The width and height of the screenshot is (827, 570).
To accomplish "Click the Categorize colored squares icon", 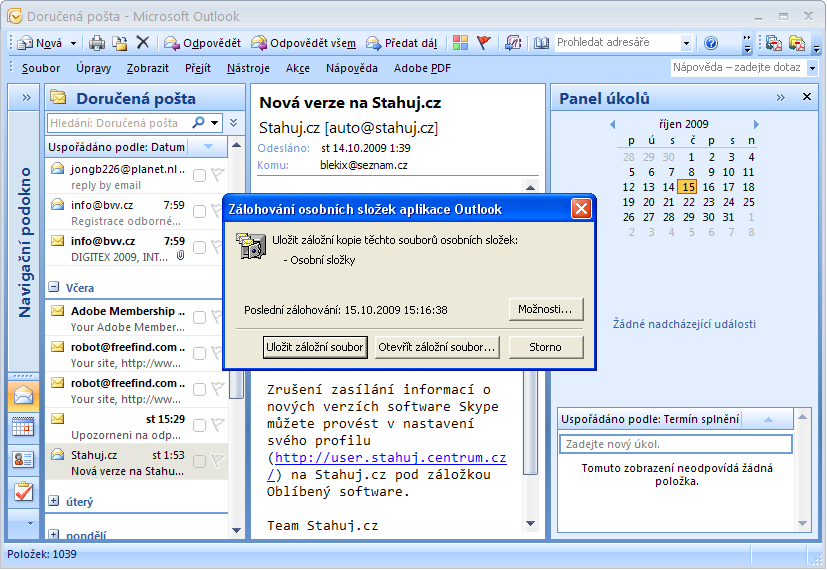I will tap(460, 43).
